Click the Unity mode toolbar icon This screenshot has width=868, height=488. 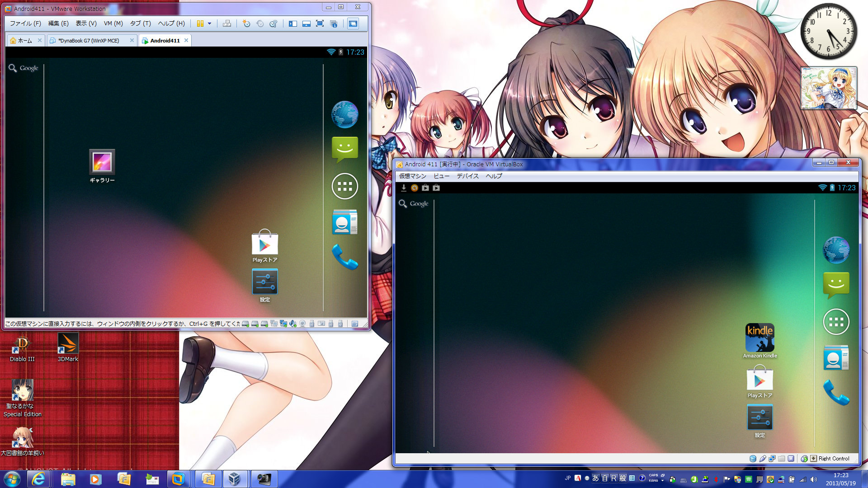(334, 23)
